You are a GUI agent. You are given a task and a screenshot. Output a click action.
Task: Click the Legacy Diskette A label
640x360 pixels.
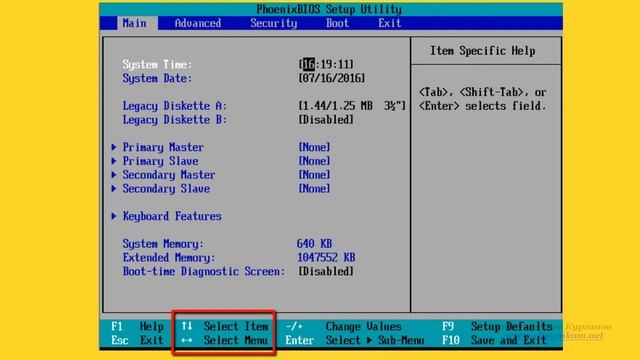pyautogui.click(x=175, y=106)
